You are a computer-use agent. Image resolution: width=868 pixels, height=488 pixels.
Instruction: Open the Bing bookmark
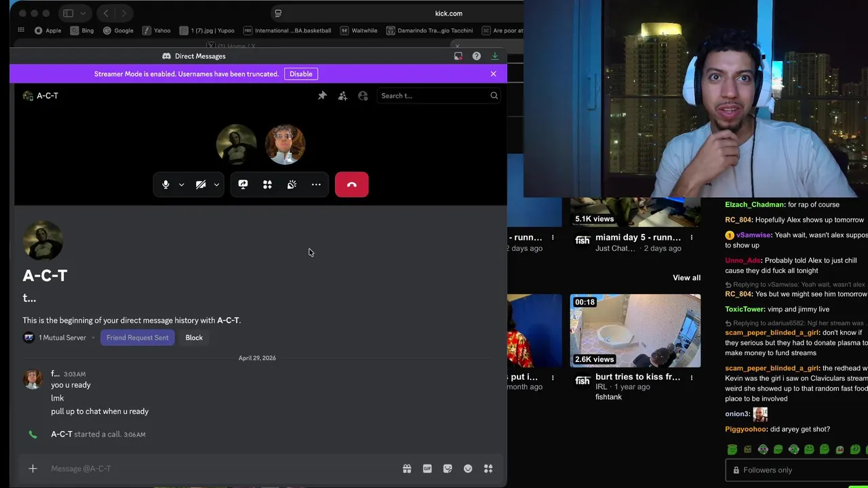tap(82, 30)
